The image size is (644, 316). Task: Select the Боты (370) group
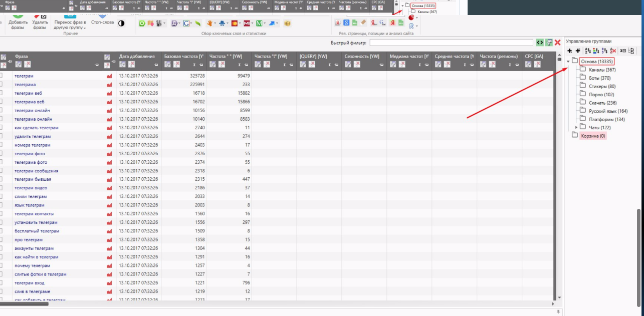tap(600, 78)
